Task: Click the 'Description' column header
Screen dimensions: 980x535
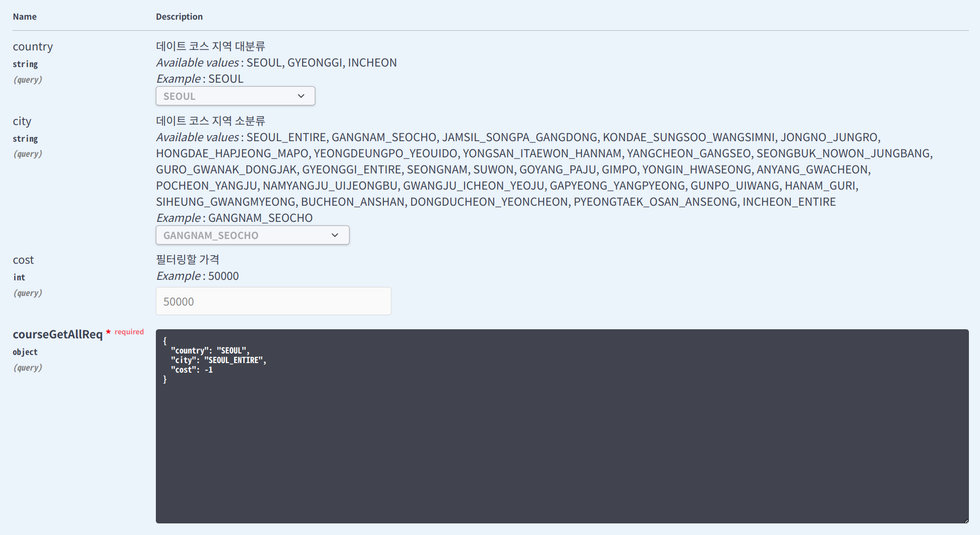Action: (x=179, y=17)
